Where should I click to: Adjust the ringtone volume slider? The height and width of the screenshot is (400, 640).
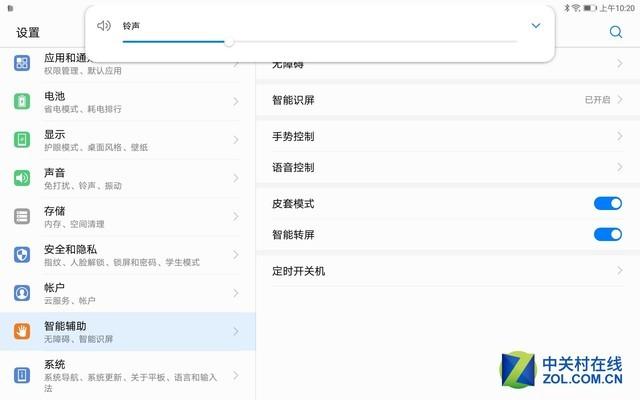(x=320, y=42)
